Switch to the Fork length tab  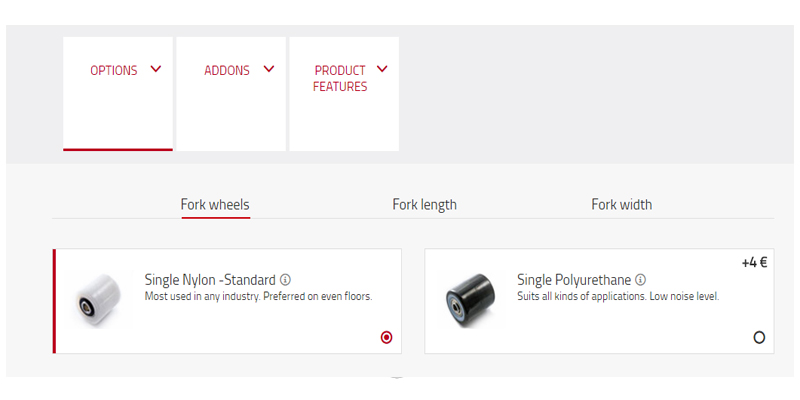[424, 205]
